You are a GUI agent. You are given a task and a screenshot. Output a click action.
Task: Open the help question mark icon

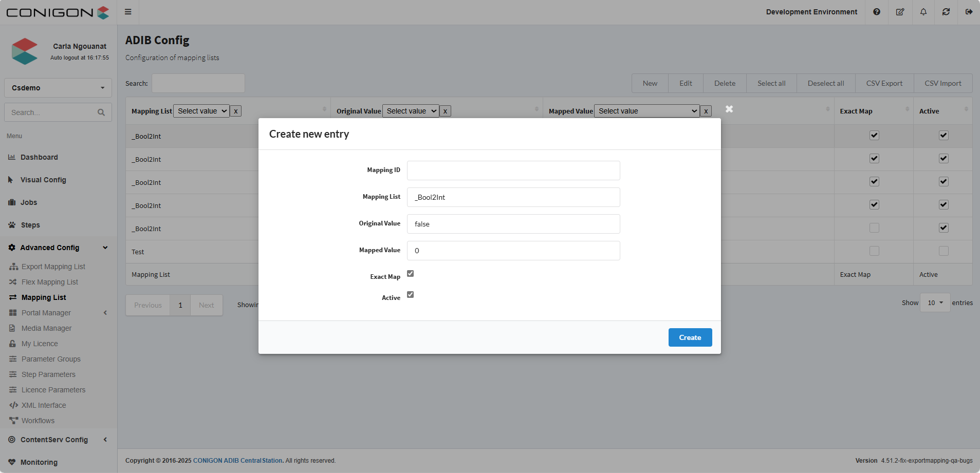pos(877,12)
